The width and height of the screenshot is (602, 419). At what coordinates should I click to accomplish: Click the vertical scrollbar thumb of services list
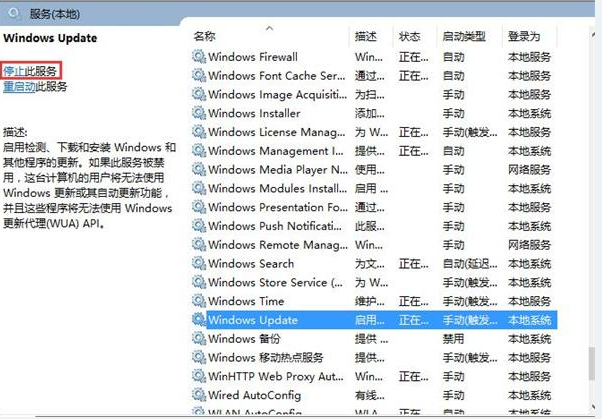pos(591,364)
